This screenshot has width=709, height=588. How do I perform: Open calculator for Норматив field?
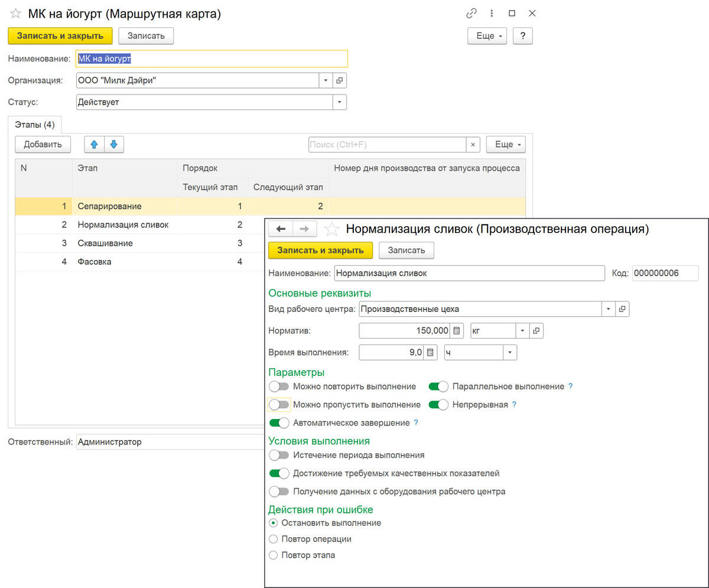[457, 330]
